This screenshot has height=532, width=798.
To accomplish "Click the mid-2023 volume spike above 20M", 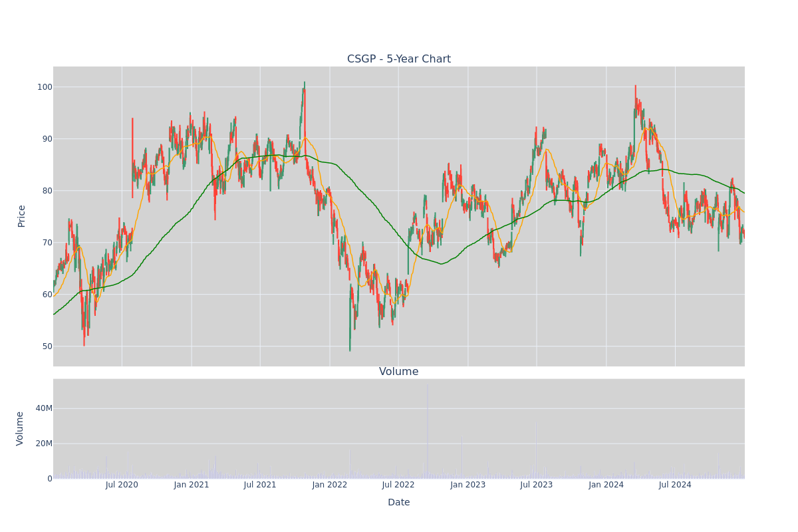I will coord(536,449).
